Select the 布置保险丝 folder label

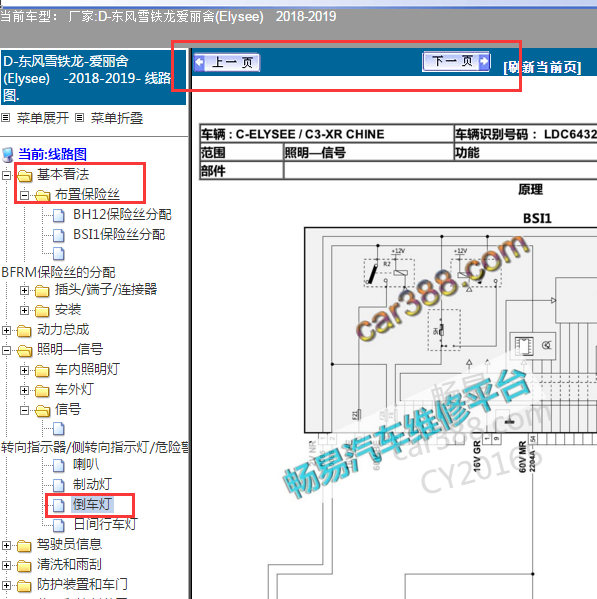point(87,194)
